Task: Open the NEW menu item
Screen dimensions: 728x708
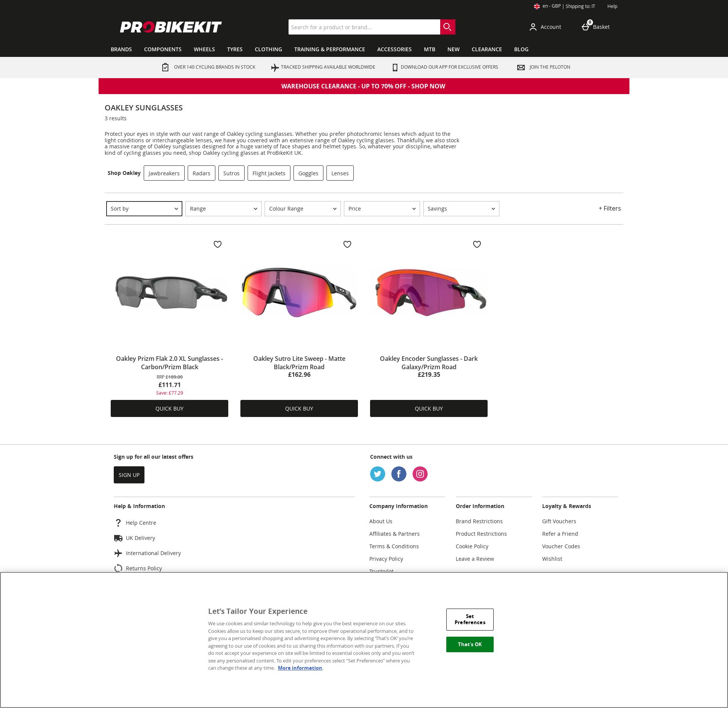Action: (x=453, y=49)
